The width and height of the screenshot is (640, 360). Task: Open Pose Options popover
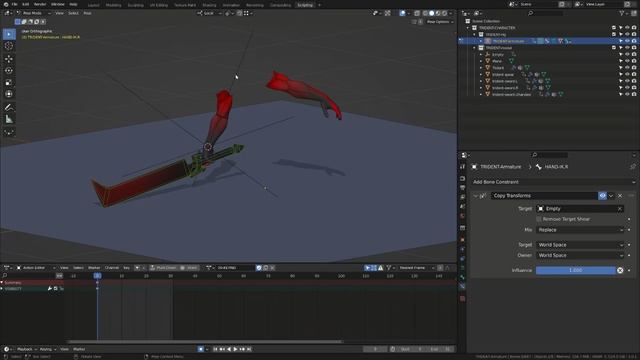point(440,22)
